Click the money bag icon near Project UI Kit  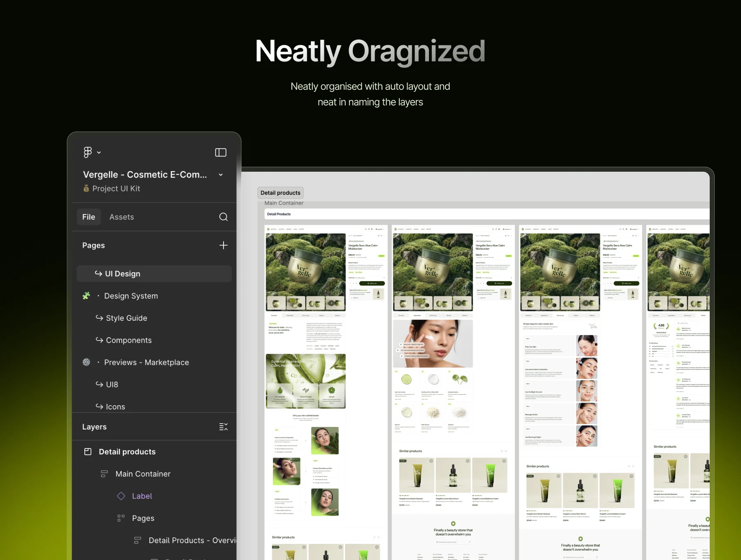pyautogui.click(x=86, y=189)
